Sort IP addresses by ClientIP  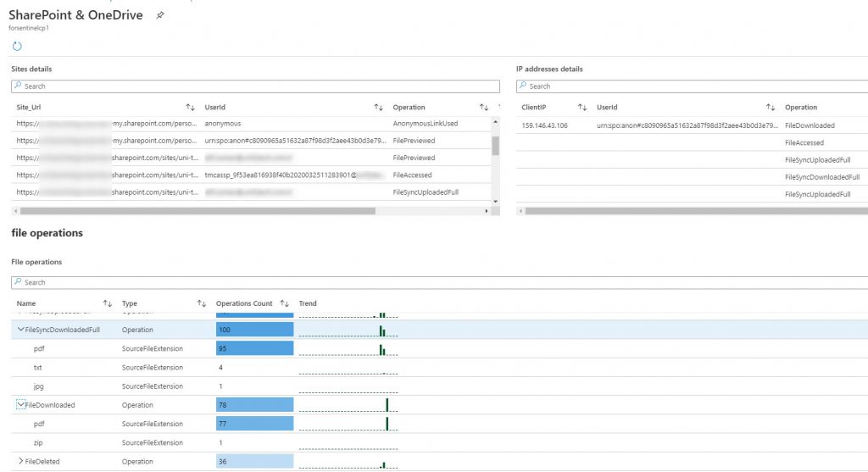tap(582, 108)
